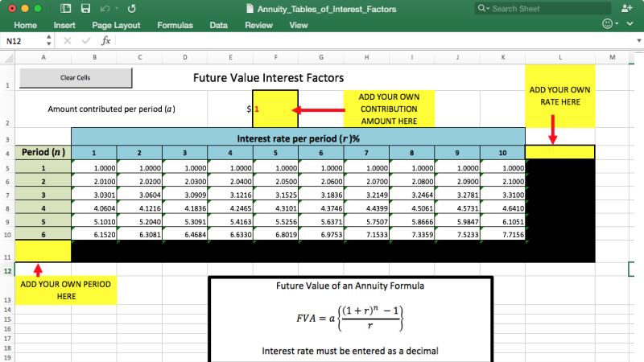Screen dimensions: 644x362
Task: Click the Search Sheet field
Action: pos(543,9)
